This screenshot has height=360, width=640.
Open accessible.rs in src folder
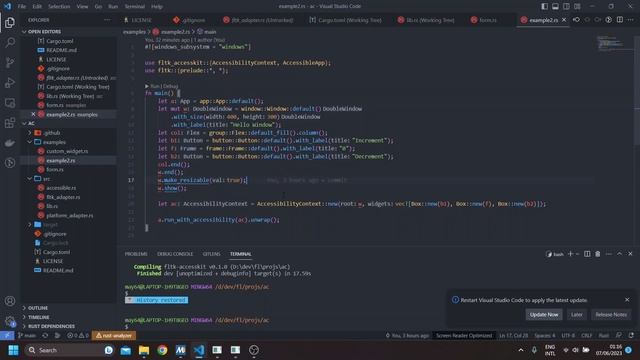pos(61,188)
